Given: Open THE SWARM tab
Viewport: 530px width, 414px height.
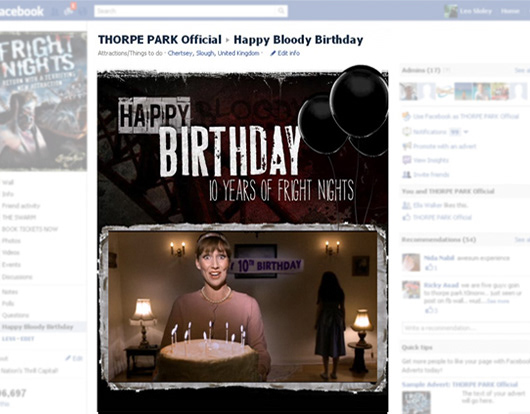Looking at the screenshot, I should pyautogui.click(x=19, y=217).
